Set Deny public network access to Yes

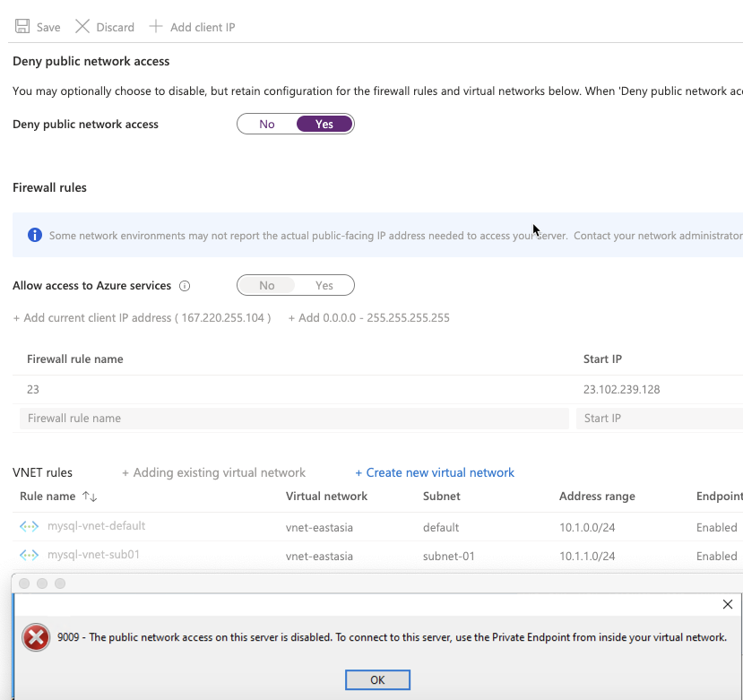tap(324, 125)
